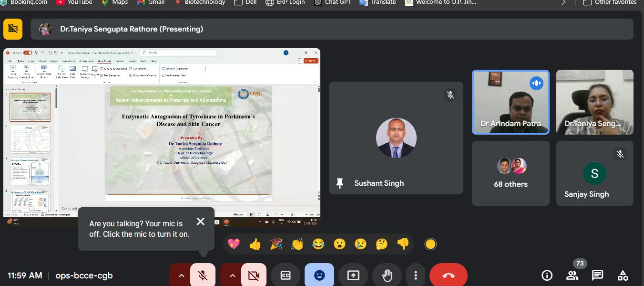Select the 68 others participant tile
Image resolution: width=644 pixels, height=286 pixels.
coord(511,173)
